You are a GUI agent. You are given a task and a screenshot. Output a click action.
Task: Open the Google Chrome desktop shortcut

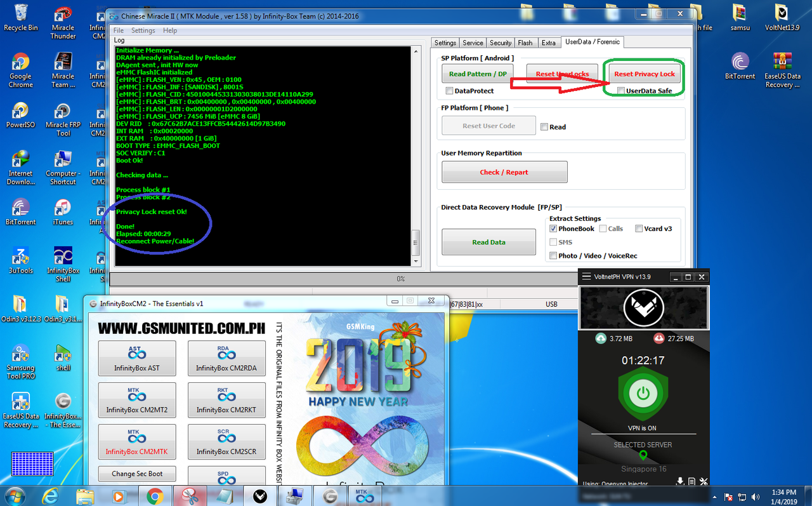(20, 70)
